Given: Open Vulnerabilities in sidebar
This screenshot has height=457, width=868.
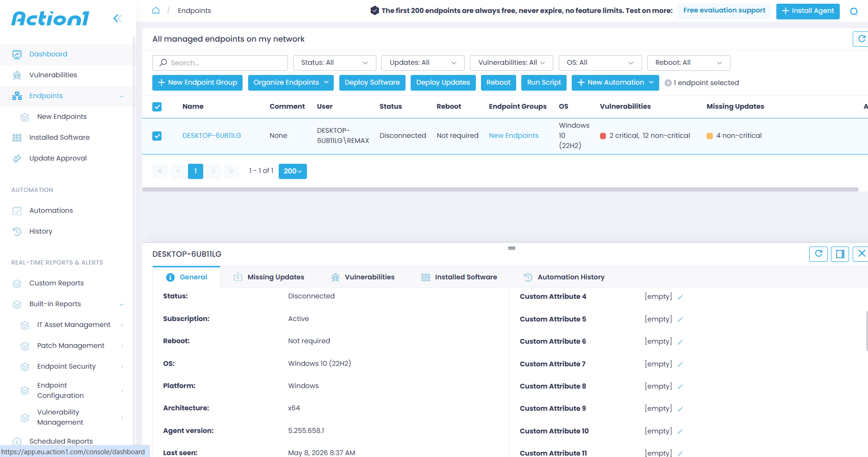Looking at the screenshot, I should coord(53,75).
